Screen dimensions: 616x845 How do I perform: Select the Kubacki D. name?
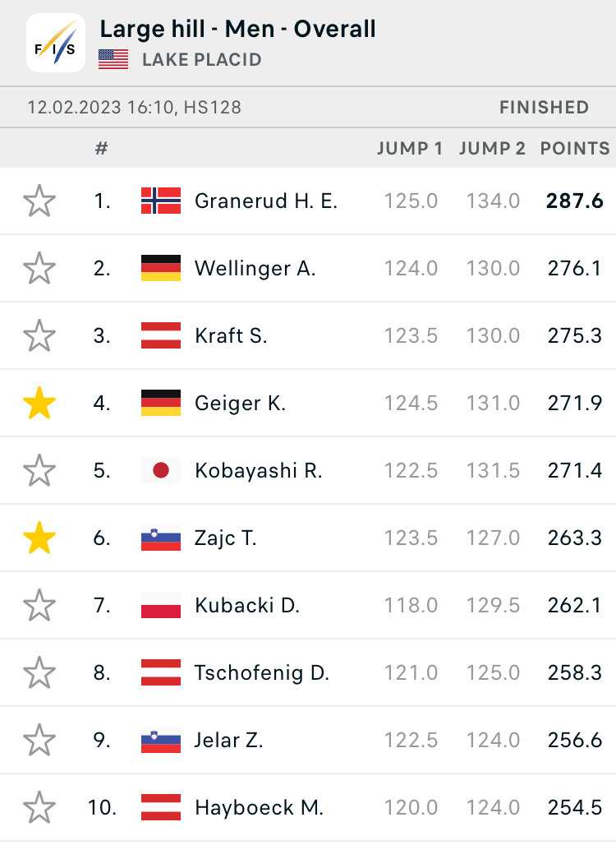(x=246, y=606)
